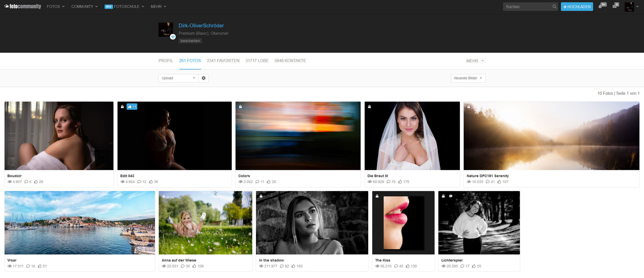Click comments icon under In the shadow

click(x=282, y=266)
